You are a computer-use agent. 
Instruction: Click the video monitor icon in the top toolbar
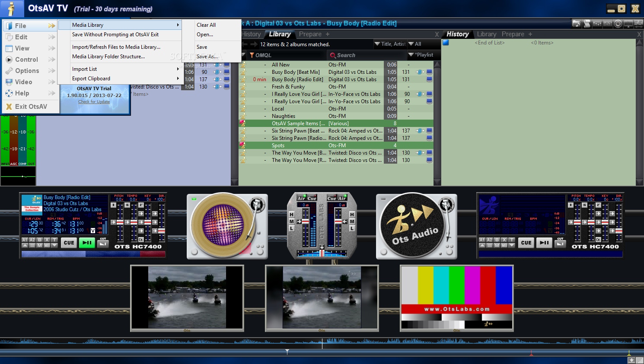click(x=628, y=24)
